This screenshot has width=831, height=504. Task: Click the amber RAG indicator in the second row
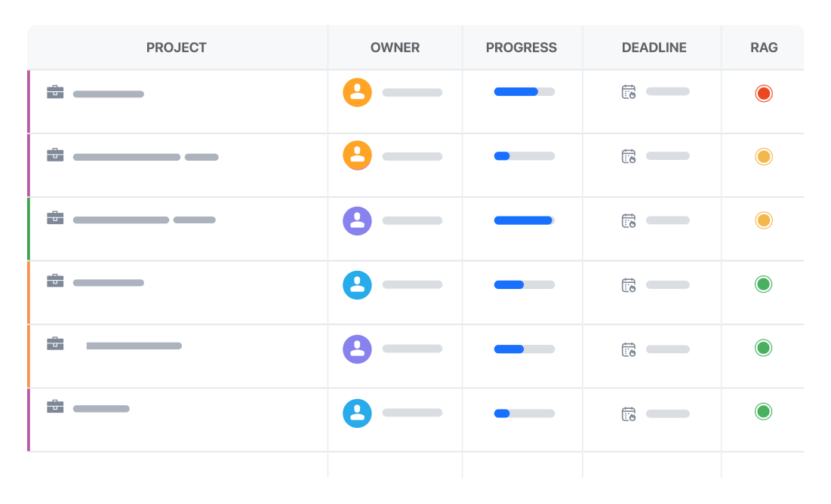click(x=764, y=157)
